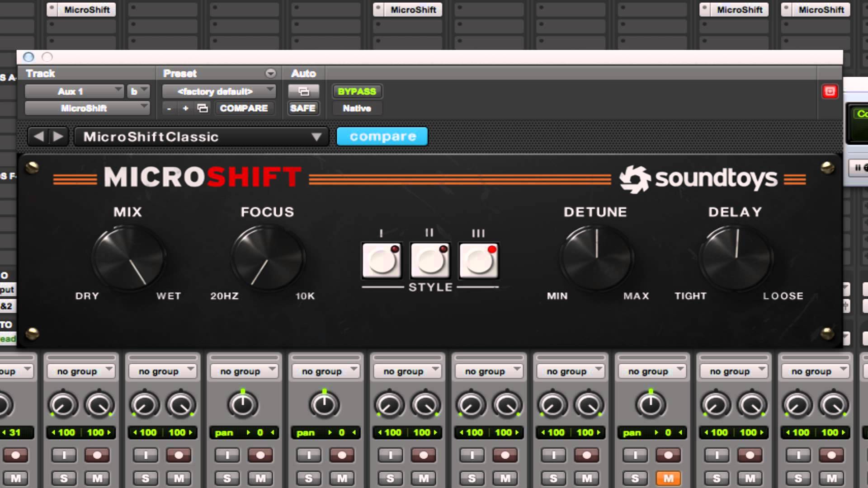Click the red plugin target icon at top right
Viewport: 868px width, 488px height.
[x=830, y=91]
